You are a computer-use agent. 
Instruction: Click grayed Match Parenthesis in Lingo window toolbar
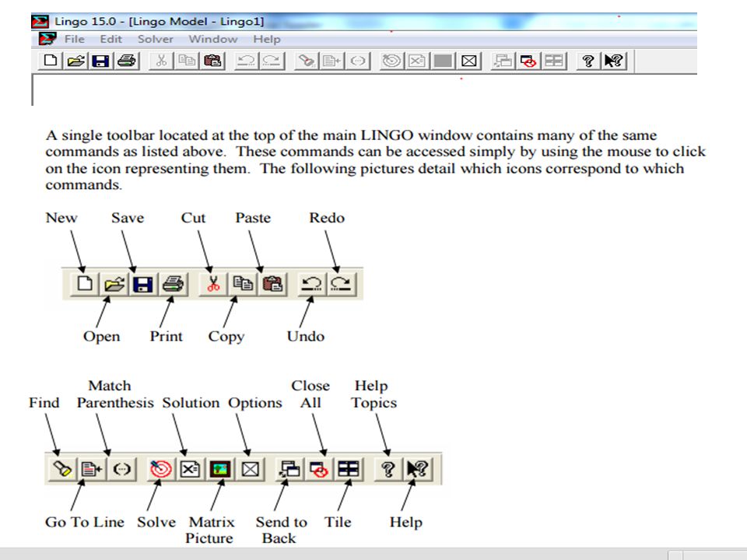tap(357, 61)
